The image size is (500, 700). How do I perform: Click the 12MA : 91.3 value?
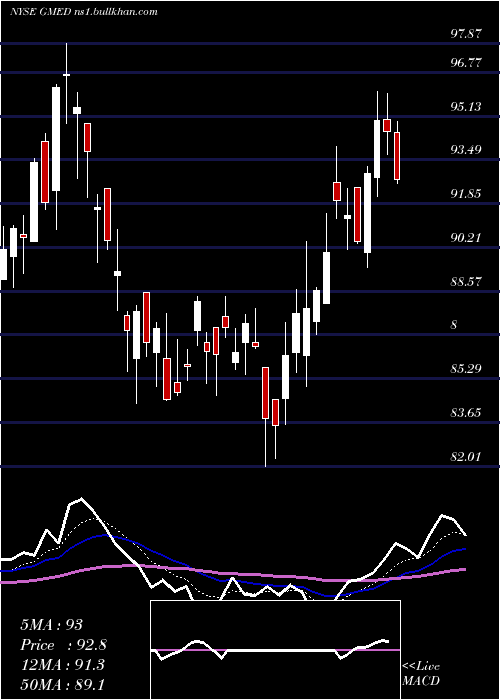(x=62, y=665)
